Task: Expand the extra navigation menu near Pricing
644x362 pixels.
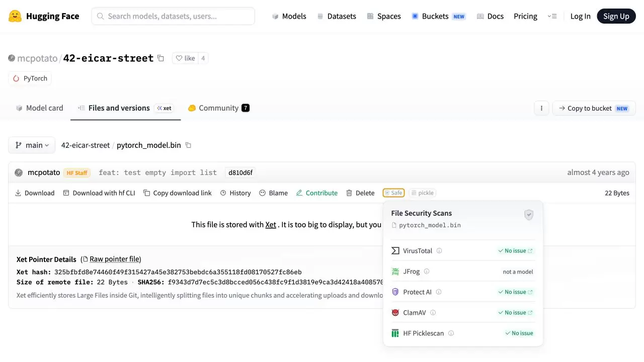Action: pyautogui.click(x=552, y=16)
